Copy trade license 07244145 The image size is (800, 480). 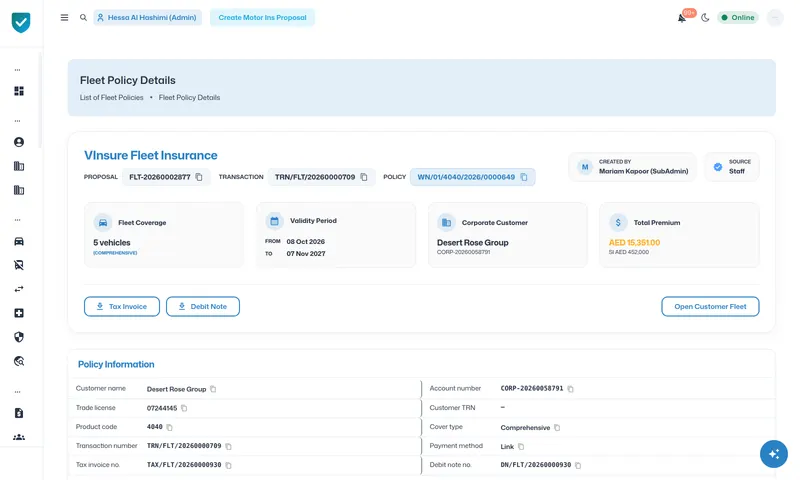[184, 408]
